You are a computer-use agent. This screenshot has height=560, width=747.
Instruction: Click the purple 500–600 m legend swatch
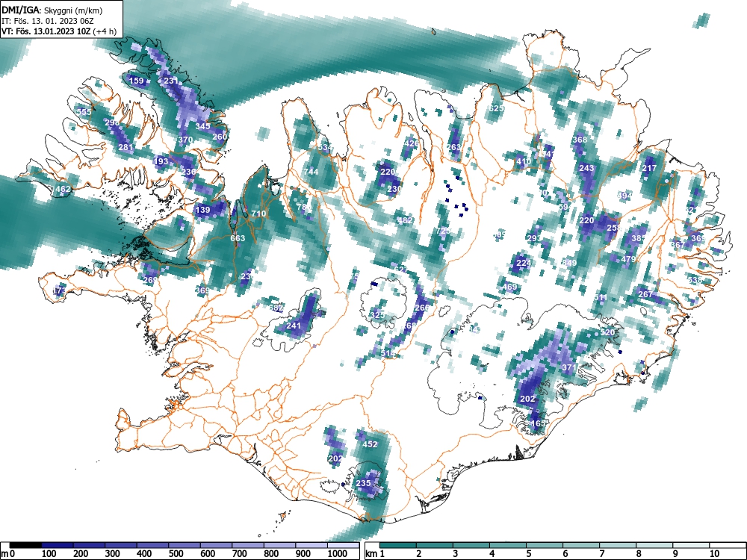click(185, 545)
